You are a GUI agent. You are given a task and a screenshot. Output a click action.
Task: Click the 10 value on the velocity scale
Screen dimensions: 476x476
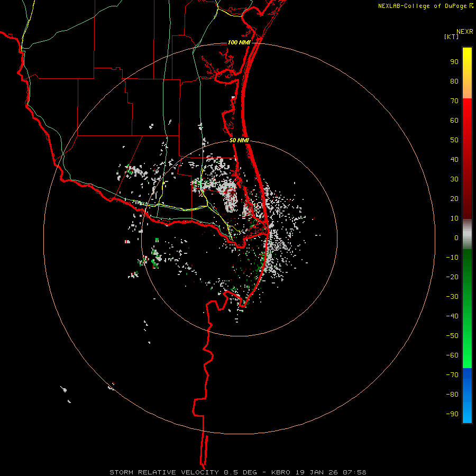pyautogui.click(x=454, y=218)
